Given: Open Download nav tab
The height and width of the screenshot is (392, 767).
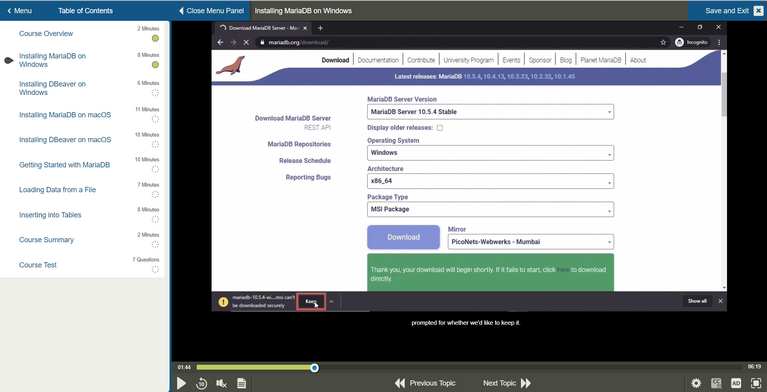Looking at the screenshot, I should click(x=335, y=60).
